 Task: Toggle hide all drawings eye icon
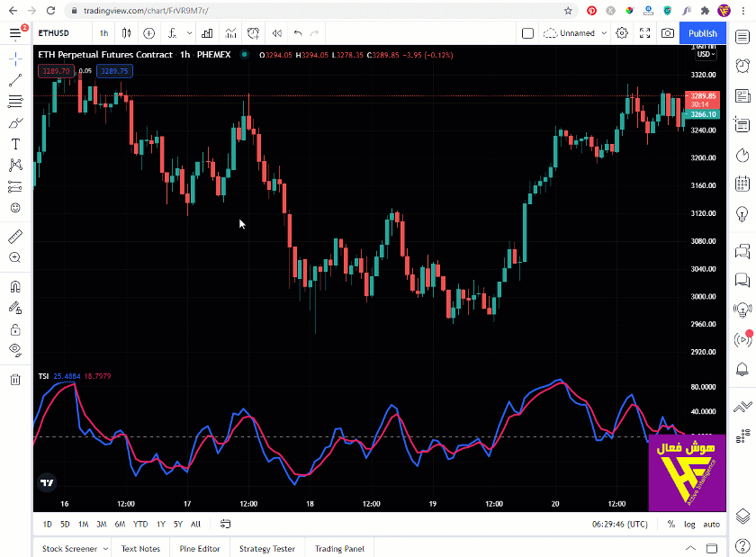click(15, 349)
